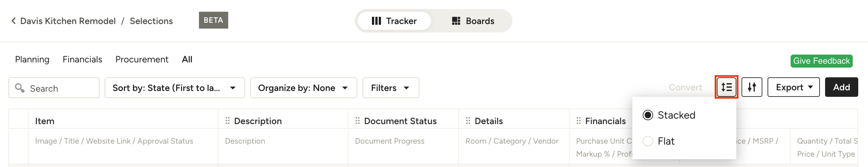The height and width of the screenshot is (167, 868).
Task: Expand the Export dropdown menu
Action: pos(793,87)
